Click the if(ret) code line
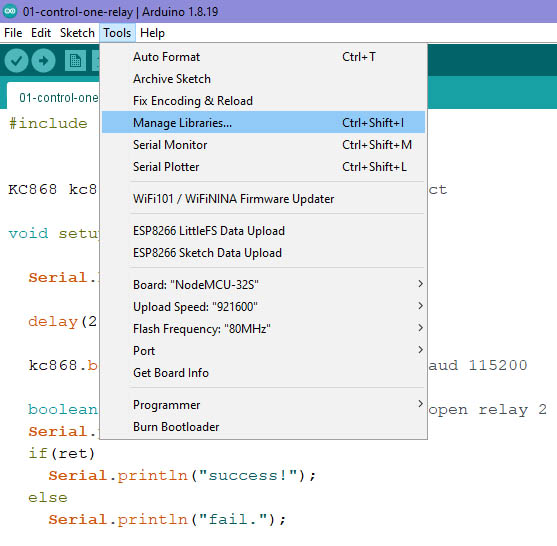Screen dimensions: 557x546 pyautogui.click(x=61, y=454)
